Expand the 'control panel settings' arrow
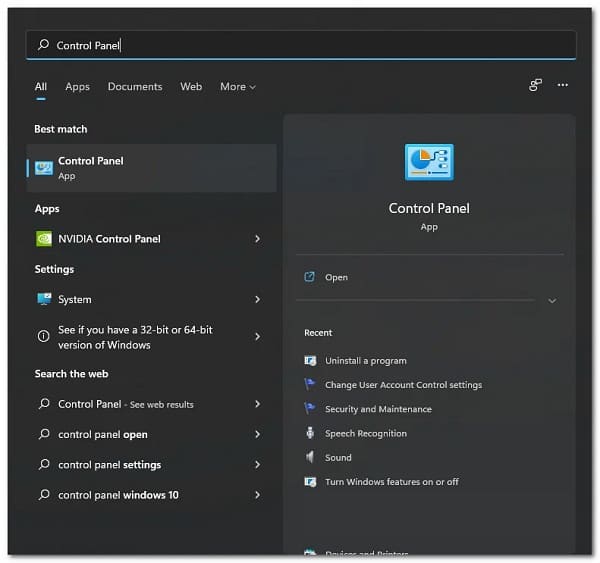 [x=258, y=464]
